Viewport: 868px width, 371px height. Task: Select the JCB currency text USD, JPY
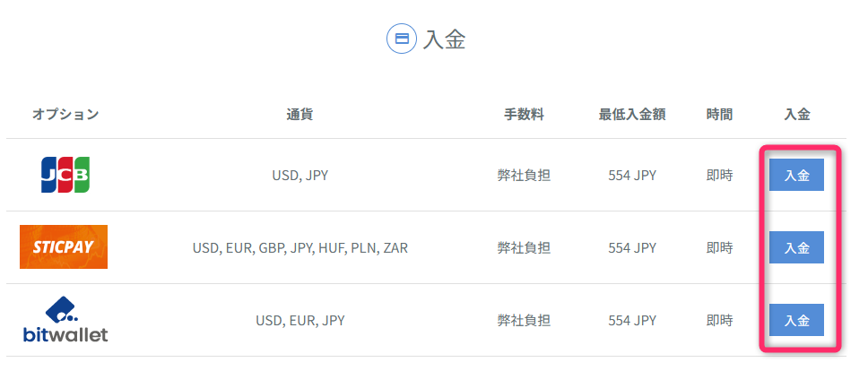point(299,175)
